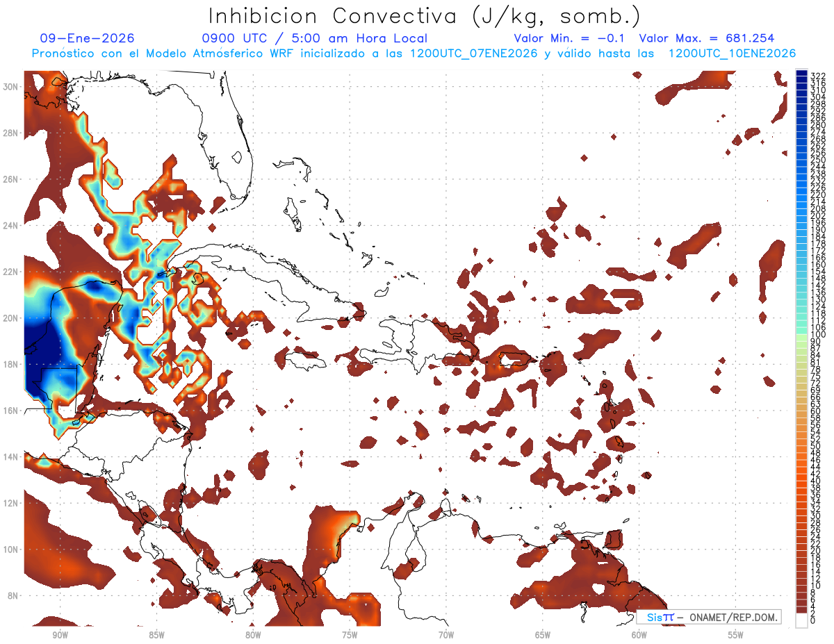Click the 75W longitude label
834x644 pixels.
click(350, 635)
